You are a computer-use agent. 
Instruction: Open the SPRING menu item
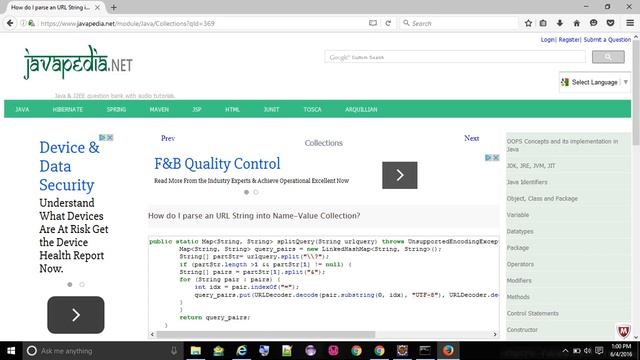[116, 109]
